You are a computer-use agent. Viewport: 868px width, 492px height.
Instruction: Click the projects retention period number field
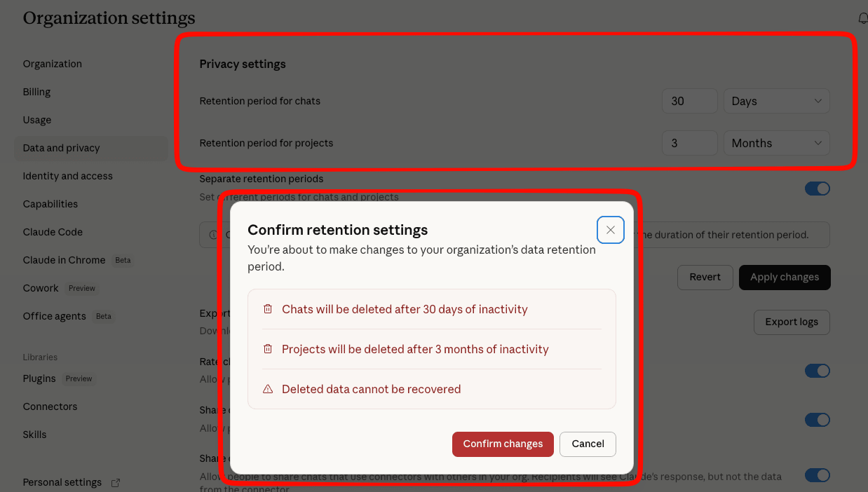point(689,143)
